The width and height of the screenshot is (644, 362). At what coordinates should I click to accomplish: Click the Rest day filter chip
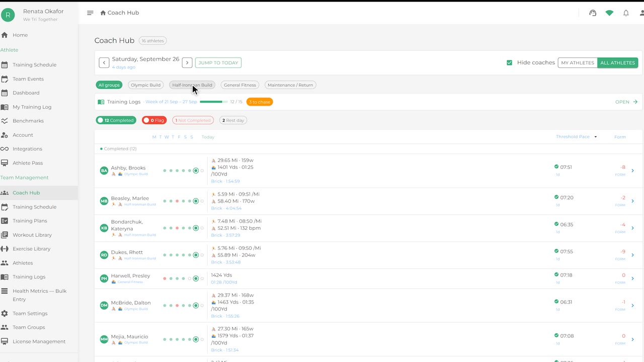(233, 121)
